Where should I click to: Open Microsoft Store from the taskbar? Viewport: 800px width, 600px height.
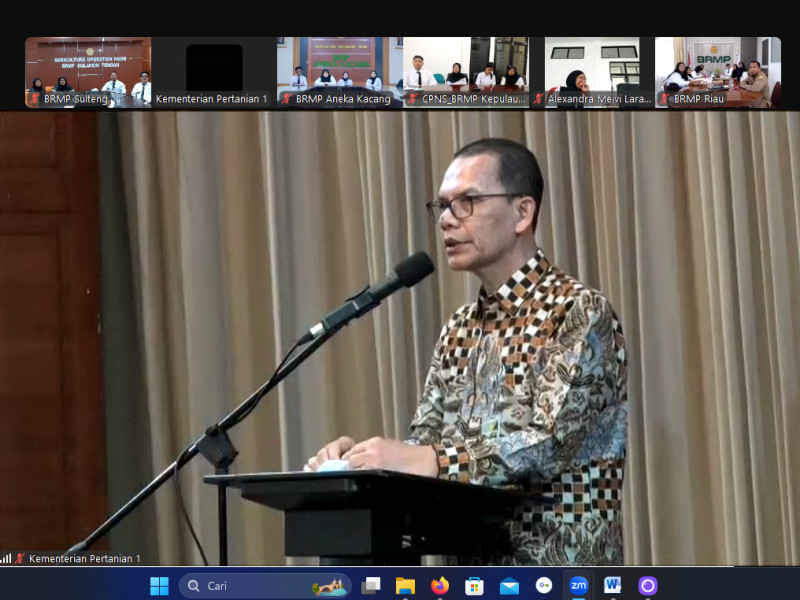pos(475,586)
